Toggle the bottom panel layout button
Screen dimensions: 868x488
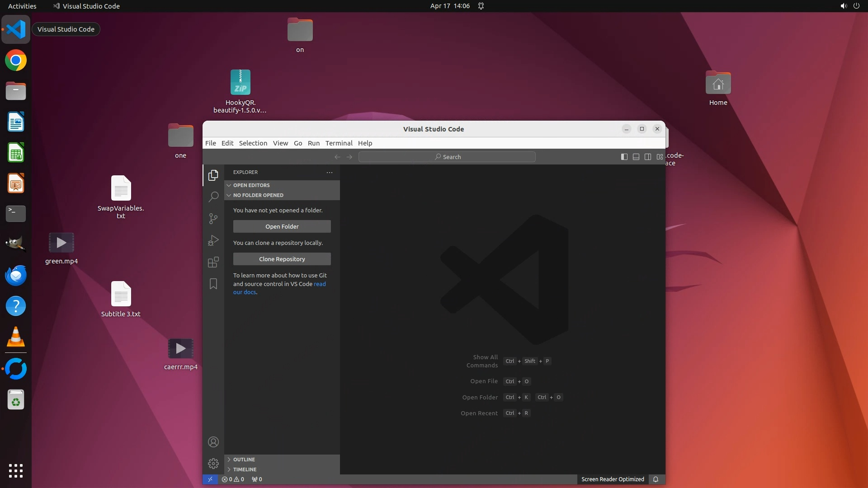click(x=636, y=157)
